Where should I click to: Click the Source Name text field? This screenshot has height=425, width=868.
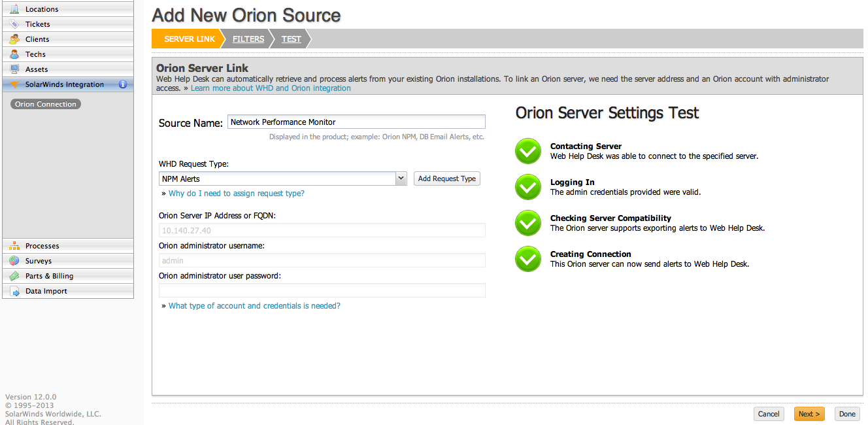357,122
